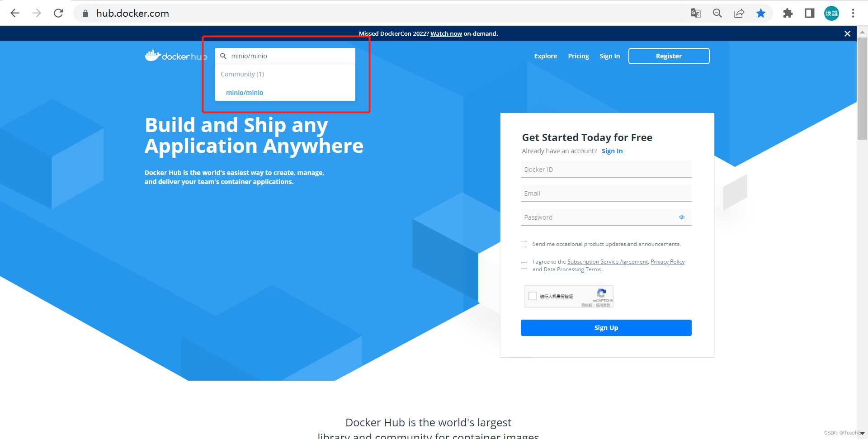This screenshot has height=439, width=868.
Task: Click the Register button
Action: tap(669, 56)
